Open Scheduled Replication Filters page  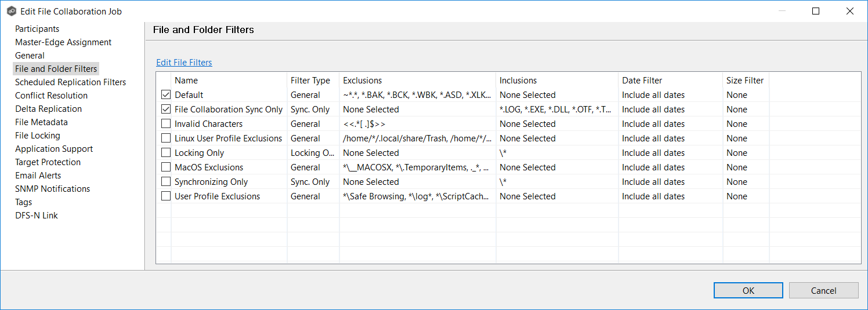tap(70, 82)
